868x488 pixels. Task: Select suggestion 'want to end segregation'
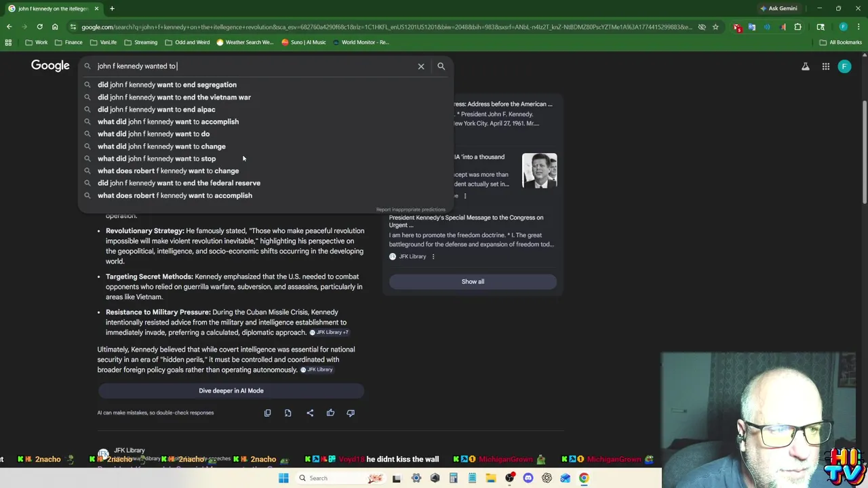pos(264,85)
